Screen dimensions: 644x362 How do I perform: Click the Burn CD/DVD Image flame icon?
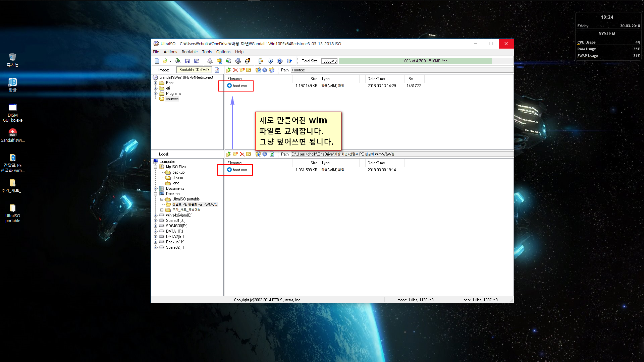pos(248,61)
